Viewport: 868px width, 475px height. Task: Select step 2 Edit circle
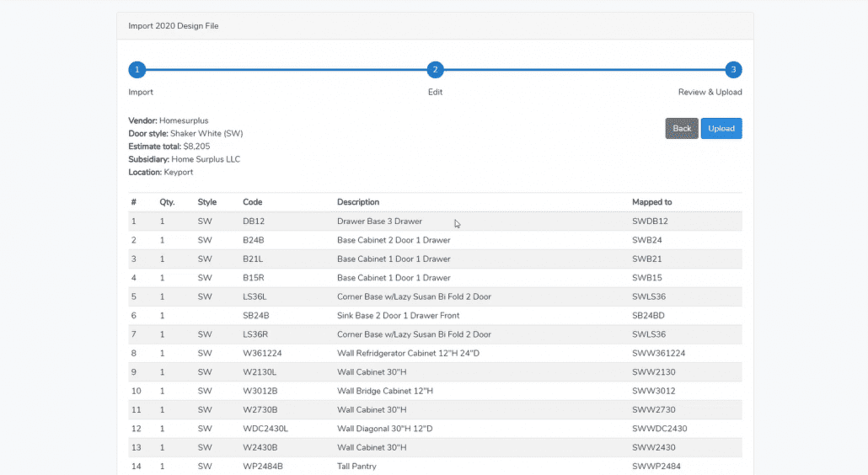pyautogui.click(x=435, y=70)
